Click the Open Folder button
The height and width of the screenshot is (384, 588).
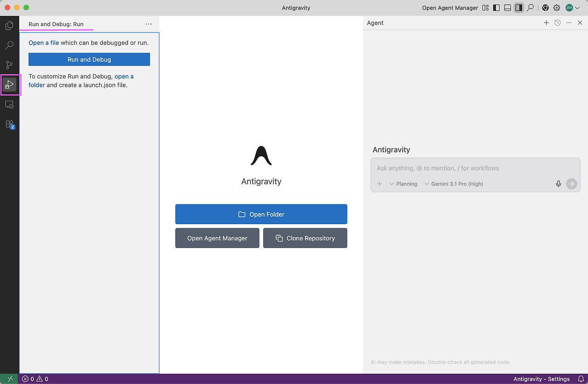click(261, 214)
